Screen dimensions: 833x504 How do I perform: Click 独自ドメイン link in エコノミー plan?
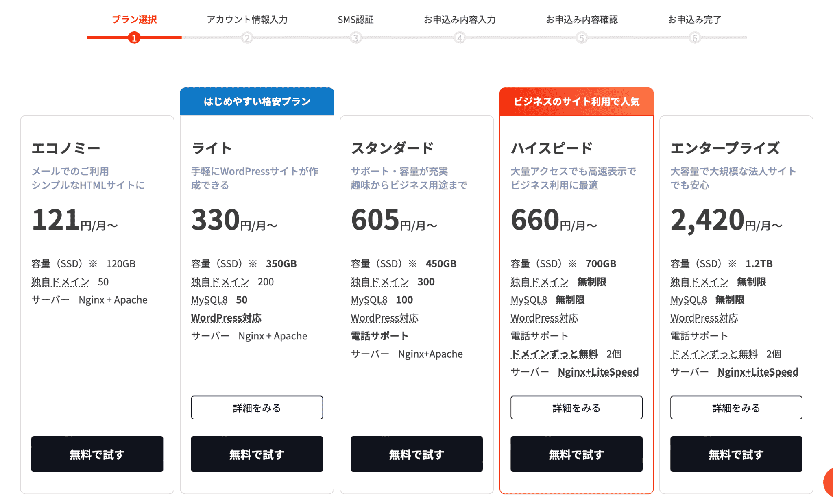click(60, 282)
